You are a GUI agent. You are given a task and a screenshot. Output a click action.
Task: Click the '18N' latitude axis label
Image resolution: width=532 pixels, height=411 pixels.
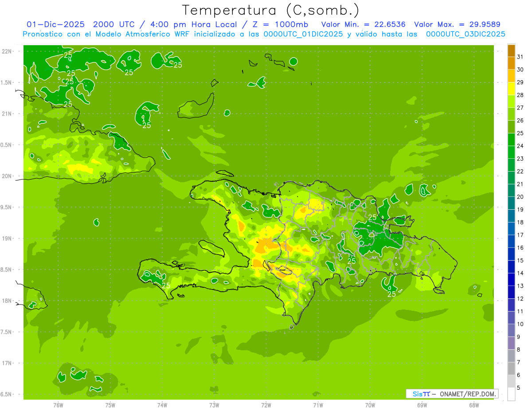coord(7,301)
